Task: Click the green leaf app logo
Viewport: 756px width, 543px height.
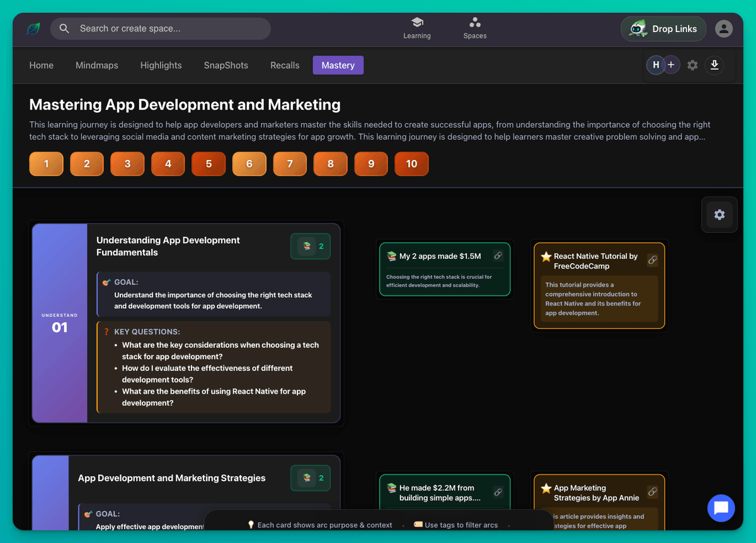Action: 33,29
